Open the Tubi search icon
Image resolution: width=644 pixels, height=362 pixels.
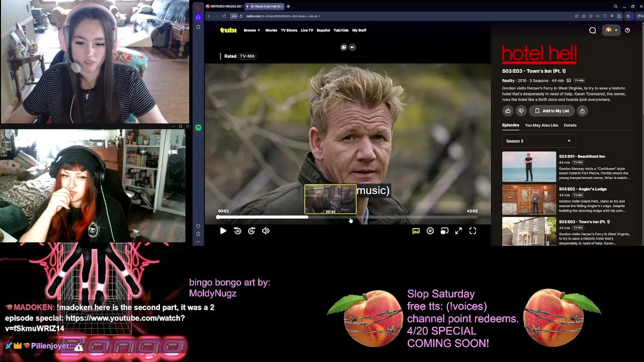coord(593,30)
